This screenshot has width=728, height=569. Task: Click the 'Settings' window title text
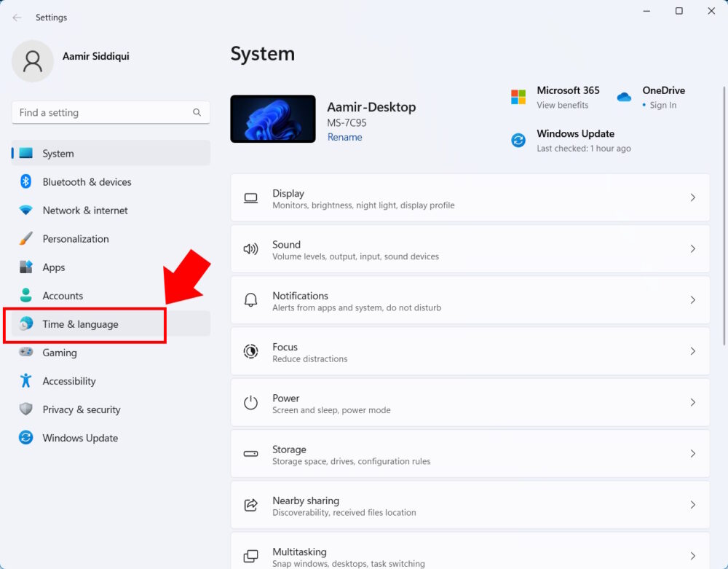coord(51,17)
